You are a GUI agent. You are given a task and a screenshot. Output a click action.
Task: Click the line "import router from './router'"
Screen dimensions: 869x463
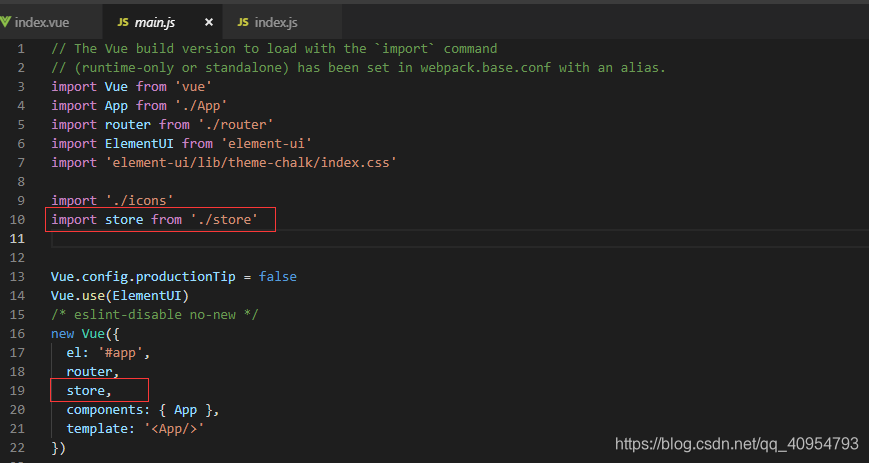pos(162,125)
